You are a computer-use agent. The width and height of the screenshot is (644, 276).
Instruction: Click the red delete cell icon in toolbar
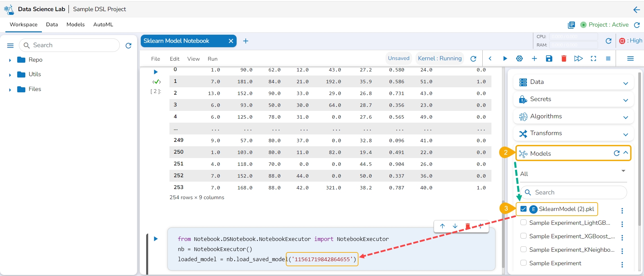[x=564, y=59]
